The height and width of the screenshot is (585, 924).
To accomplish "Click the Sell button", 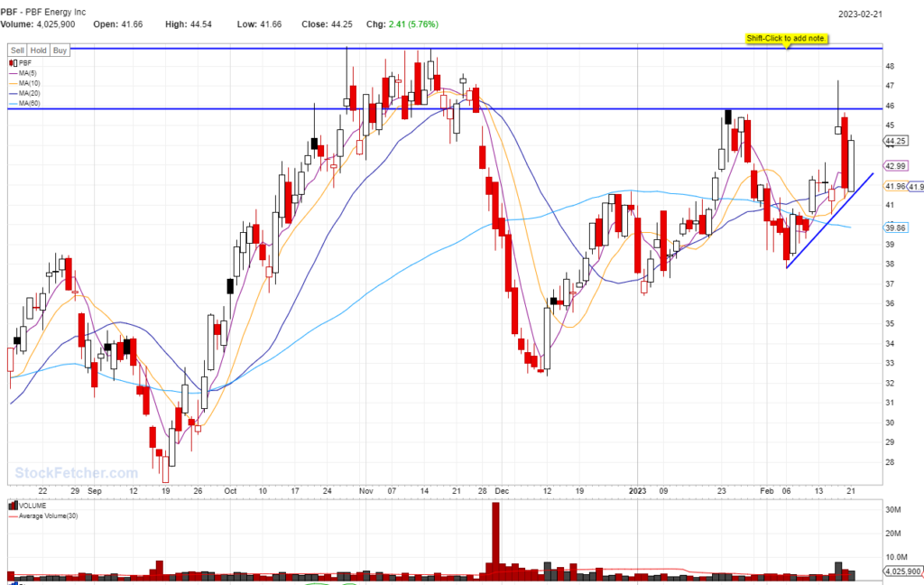I will pos(18,51).
